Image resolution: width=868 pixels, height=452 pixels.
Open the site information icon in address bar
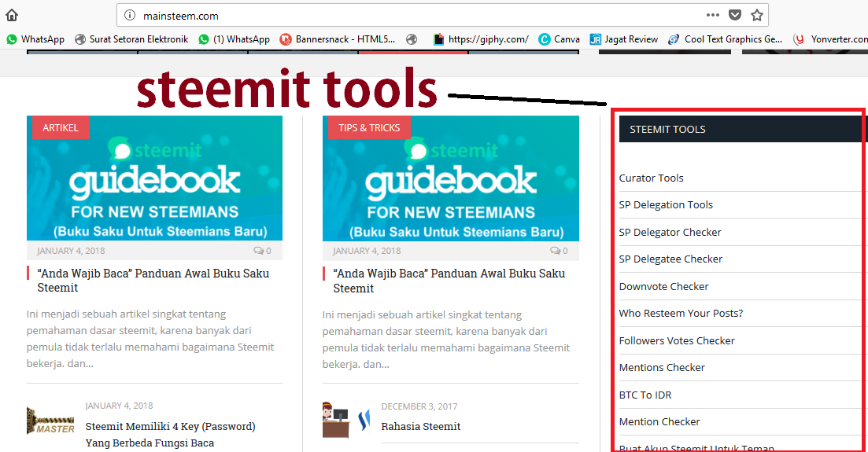(130, 16)
